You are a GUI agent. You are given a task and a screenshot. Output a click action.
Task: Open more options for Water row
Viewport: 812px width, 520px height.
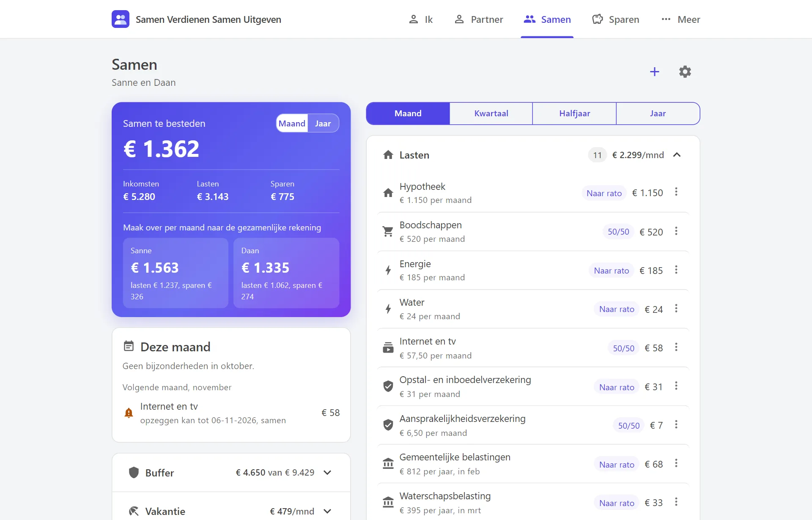[676, 309]
